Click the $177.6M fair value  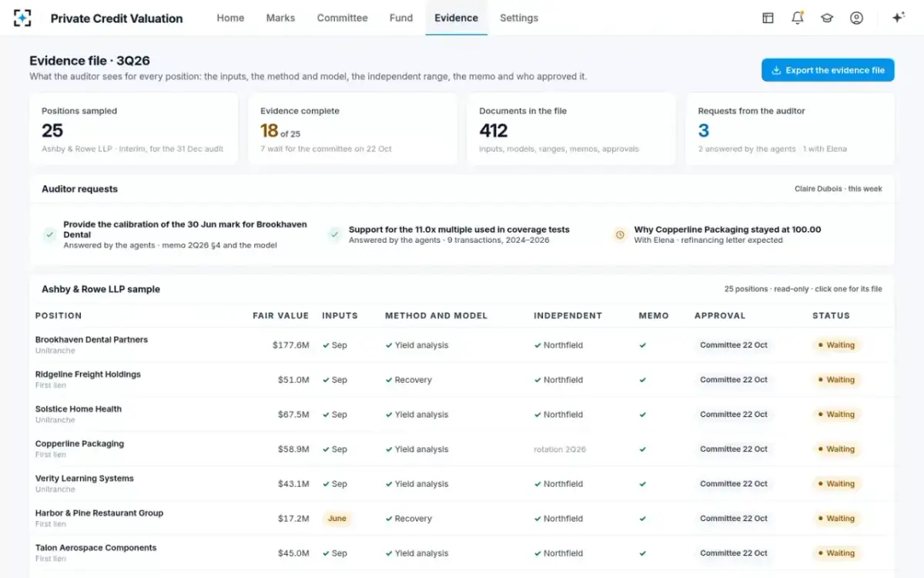[x=291, y=345]
